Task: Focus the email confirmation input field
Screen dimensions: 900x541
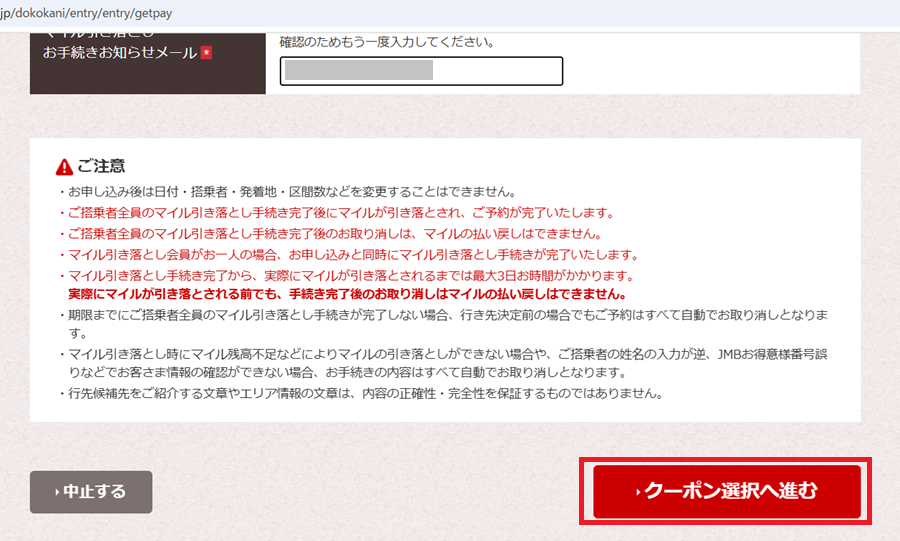Action: pos(421,70)
